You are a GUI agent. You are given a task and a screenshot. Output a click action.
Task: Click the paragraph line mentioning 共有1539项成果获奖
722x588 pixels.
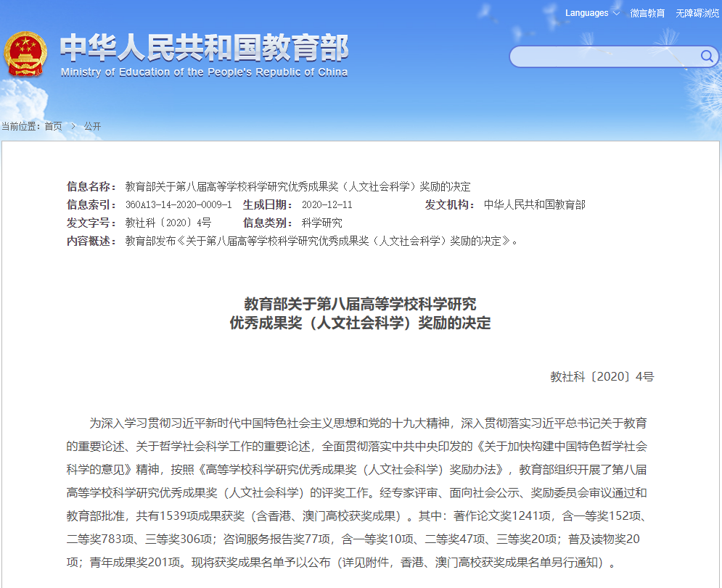pyautogui.click(x=357, y=515)
